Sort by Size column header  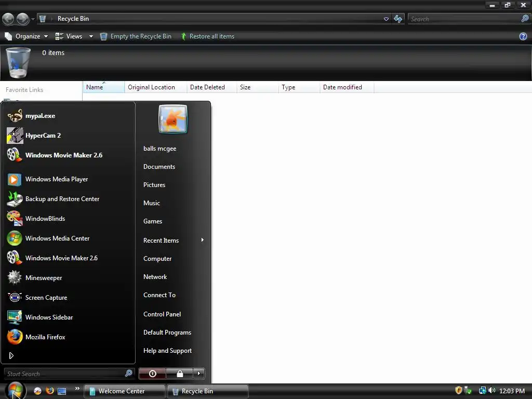tap(257, 87)
